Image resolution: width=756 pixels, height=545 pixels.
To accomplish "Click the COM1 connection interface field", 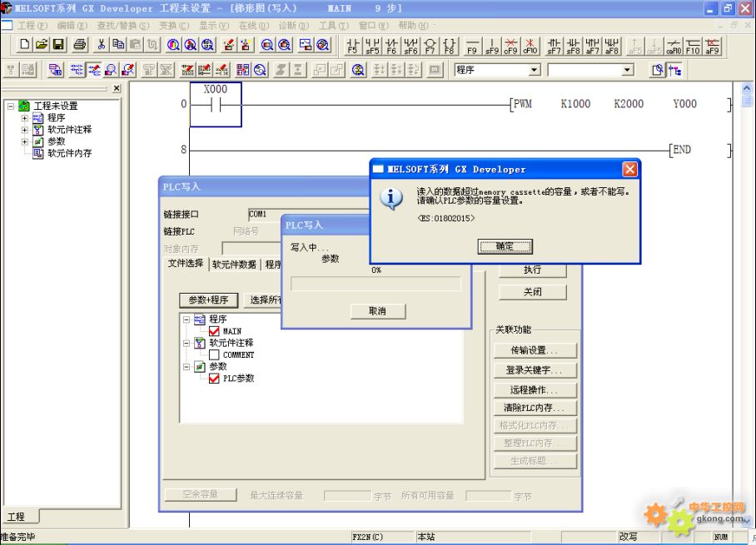I will point(309,214).
